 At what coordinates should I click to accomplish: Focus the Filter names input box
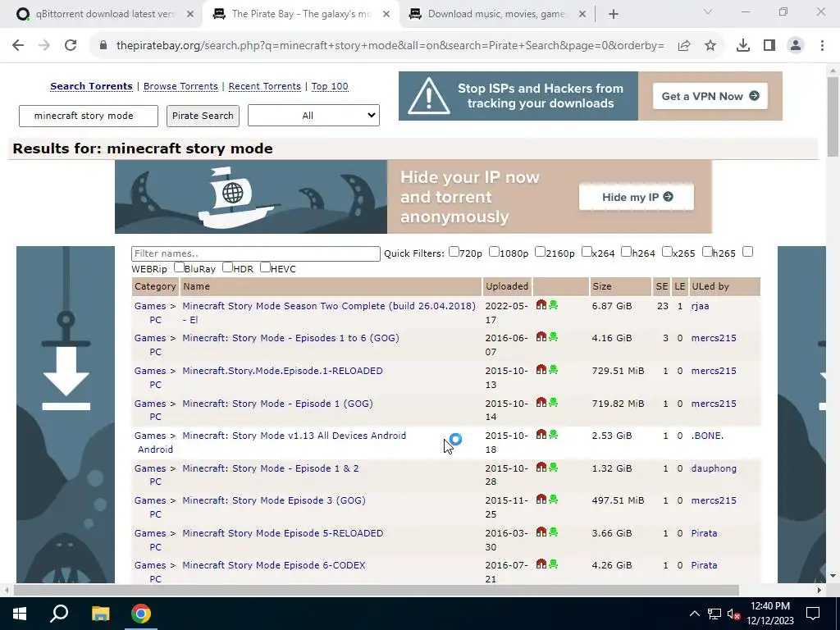pyautogui.click(x=256, y=253)
